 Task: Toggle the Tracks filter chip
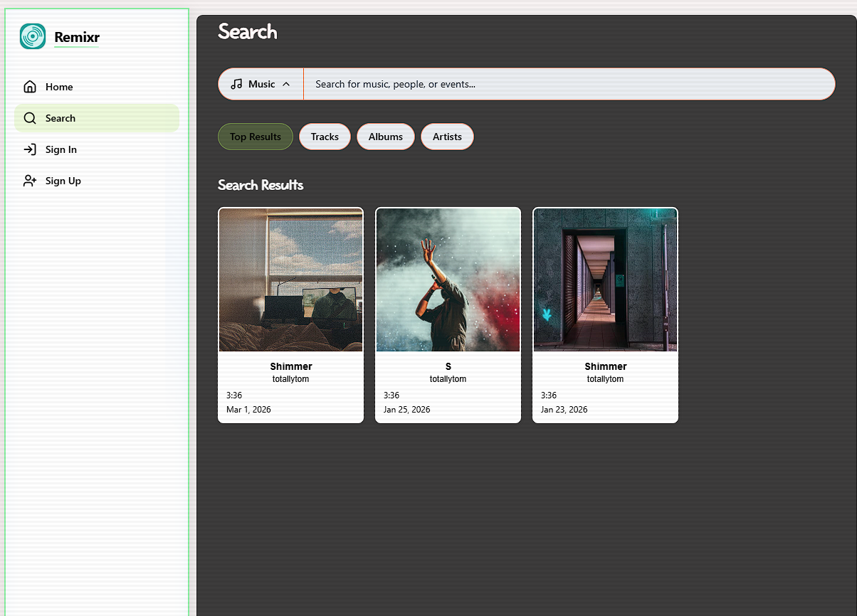[325, 136]
